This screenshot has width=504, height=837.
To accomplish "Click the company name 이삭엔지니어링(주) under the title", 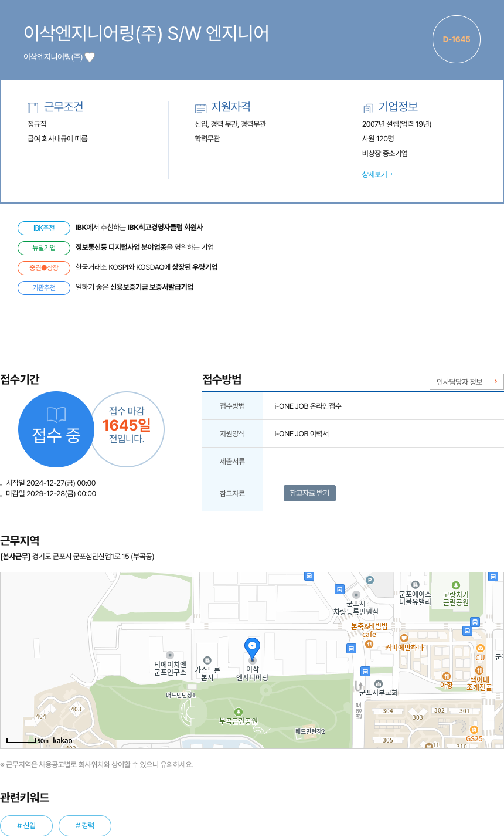I will (53, 57).
